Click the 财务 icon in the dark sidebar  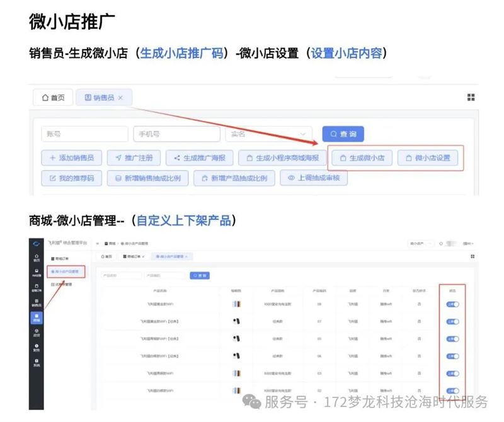click(x=36, y=348)
